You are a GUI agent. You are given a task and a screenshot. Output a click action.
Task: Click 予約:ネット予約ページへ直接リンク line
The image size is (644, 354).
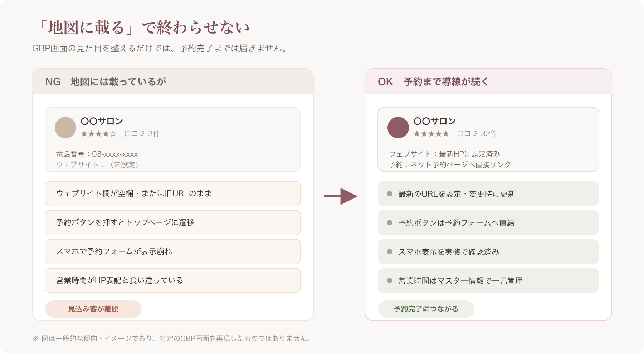pyautogui.click(x=450, y=164)
